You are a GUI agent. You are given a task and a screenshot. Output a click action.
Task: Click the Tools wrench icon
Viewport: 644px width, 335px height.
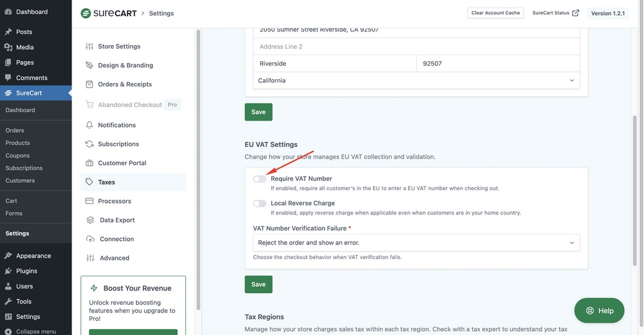tap(8, 301)
